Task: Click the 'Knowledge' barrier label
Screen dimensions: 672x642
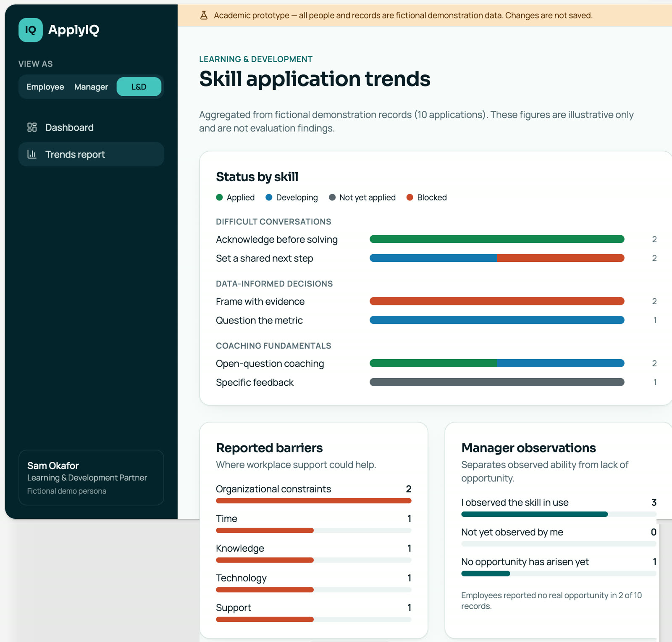Action: (x=240, y=548)
